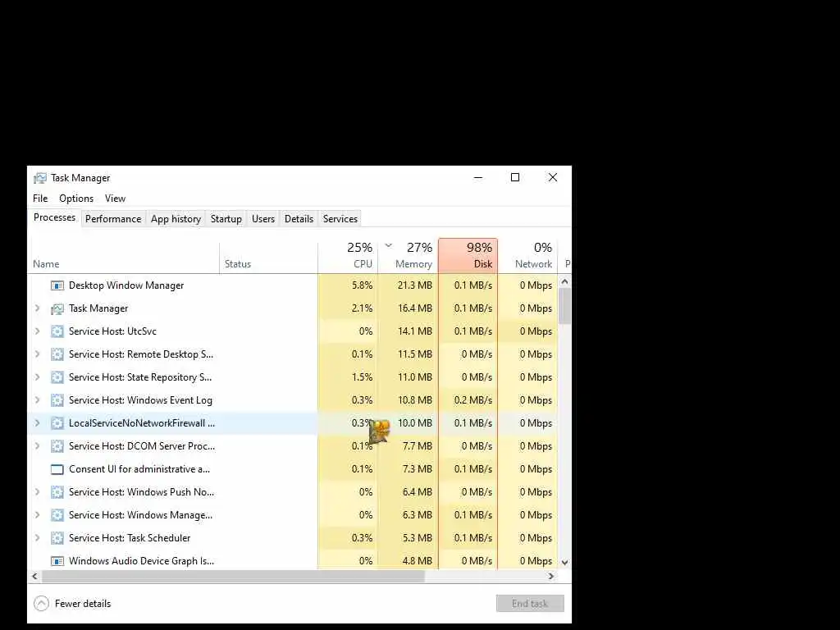This screenshot has height=630, width=840.
Task: Select the Desktop Window Manager row name
Action: pyautogui.click(x=126, y=285)
